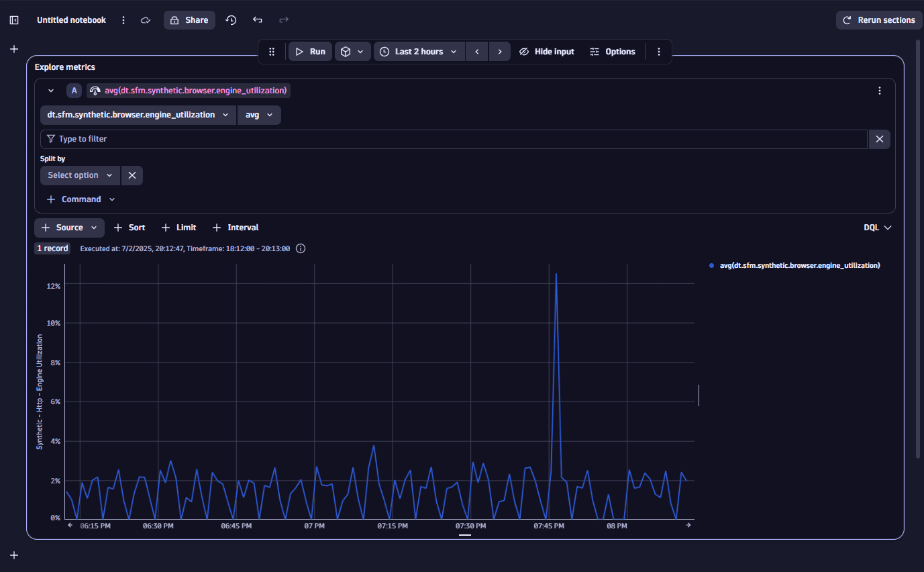Click the page vertical scrollbar
This screenshot has height=572, width=924.
coord(919,248)
